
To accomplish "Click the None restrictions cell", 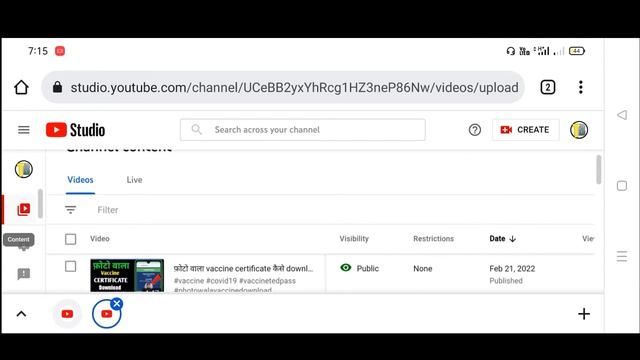I will (x=422, y=269).
